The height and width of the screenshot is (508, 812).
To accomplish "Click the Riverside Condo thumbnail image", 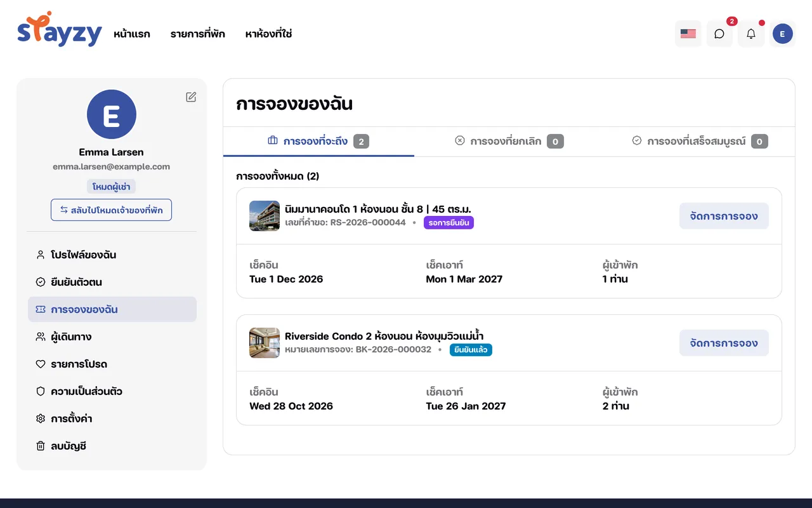I will coord(265,343).
